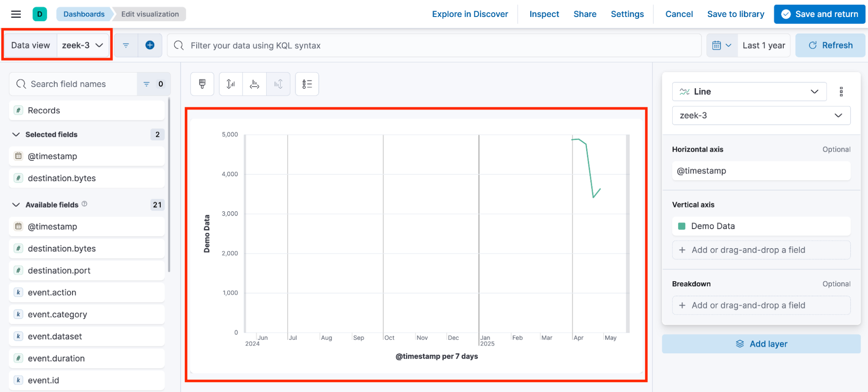
Task: Click the destination.port number type icon
Action: [x=18, y=270]
